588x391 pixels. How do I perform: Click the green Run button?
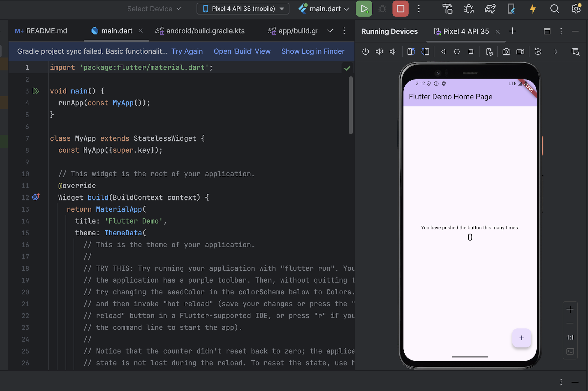[364, 9]
